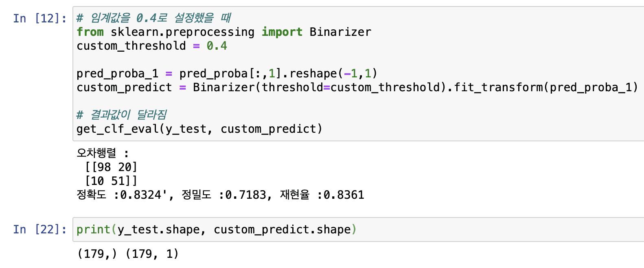Click the 재현율 :0.8361 recall output
This screenshot has width=644, height=268.
pos(322,195)
